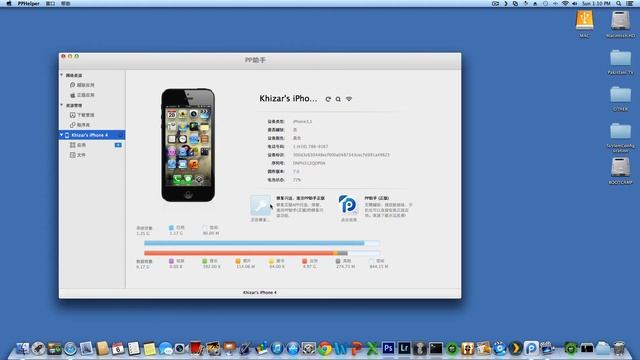Open the Pakistani TV folder on desktop

620,61
